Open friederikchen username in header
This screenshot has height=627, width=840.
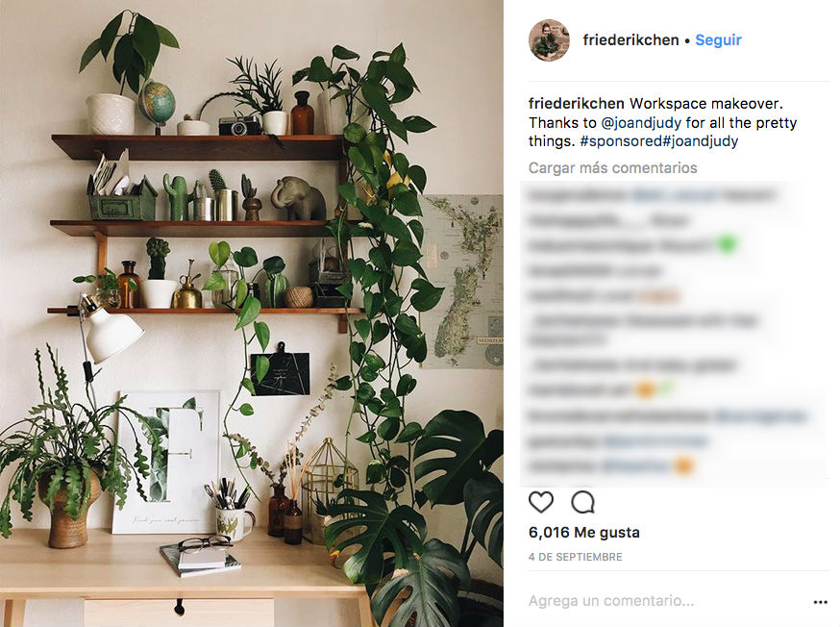tap(630, 39)
